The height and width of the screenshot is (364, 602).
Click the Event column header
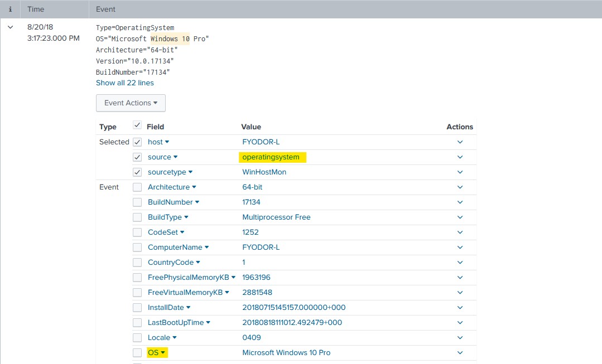click(105, 9)
